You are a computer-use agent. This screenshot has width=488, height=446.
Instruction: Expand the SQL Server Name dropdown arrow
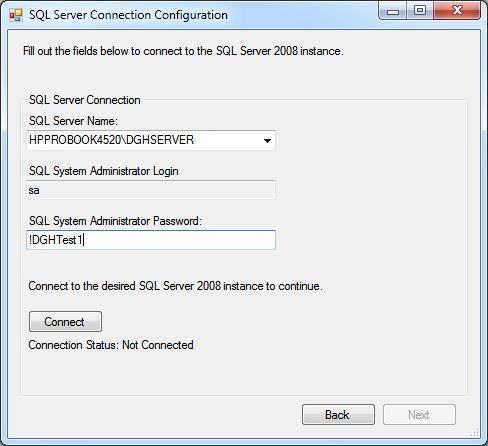267,140
